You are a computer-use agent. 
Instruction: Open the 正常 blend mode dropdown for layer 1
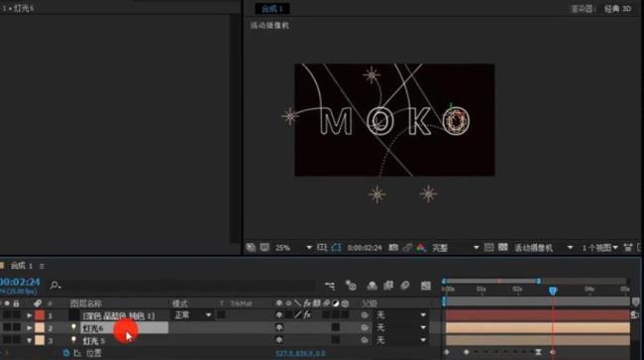pyautogui.click(x=192, y=315)
